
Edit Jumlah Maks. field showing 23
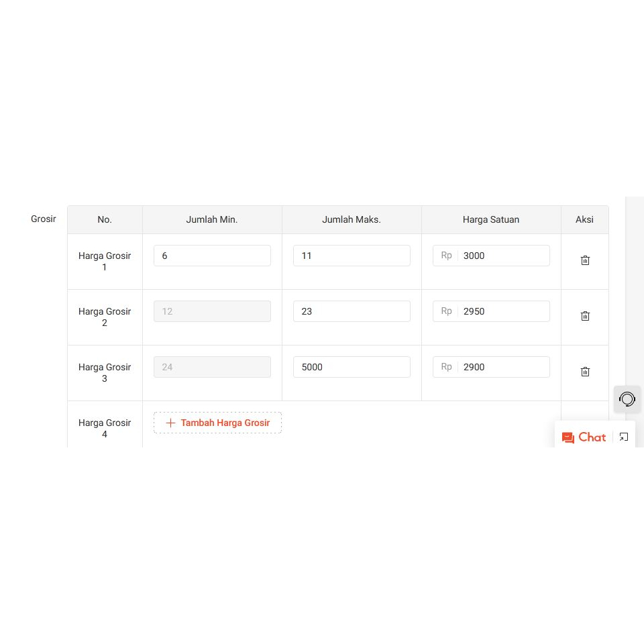pyautogui.click(x=352, y=311)
